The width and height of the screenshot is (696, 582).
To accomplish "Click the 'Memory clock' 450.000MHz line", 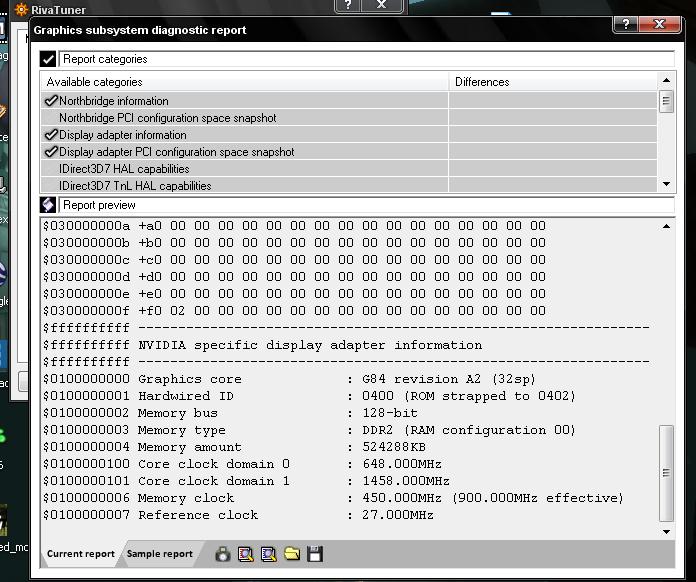I will (333, 498).
